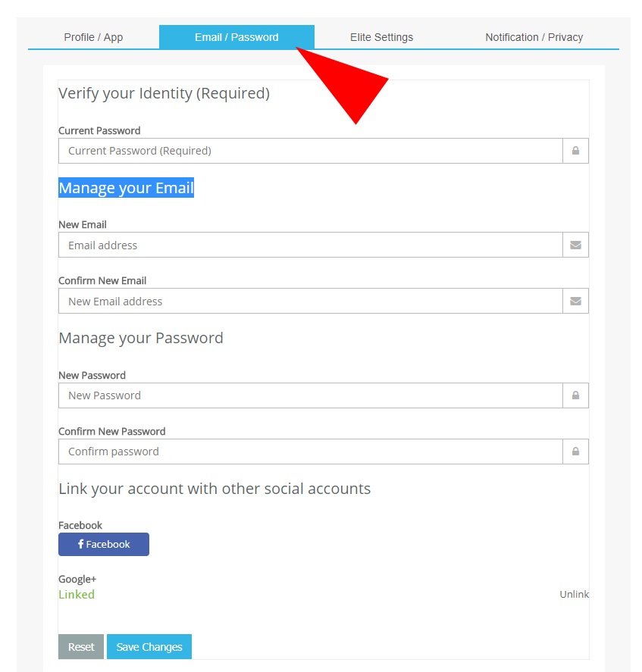Focus the New Password input
This screenshot has height=672, width=642.
310,395
